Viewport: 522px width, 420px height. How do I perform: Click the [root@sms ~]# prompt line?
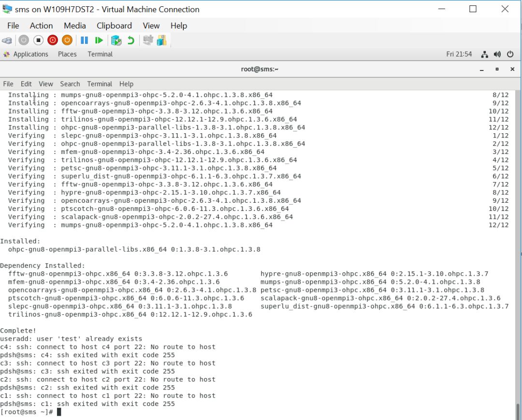coord(30,412)
